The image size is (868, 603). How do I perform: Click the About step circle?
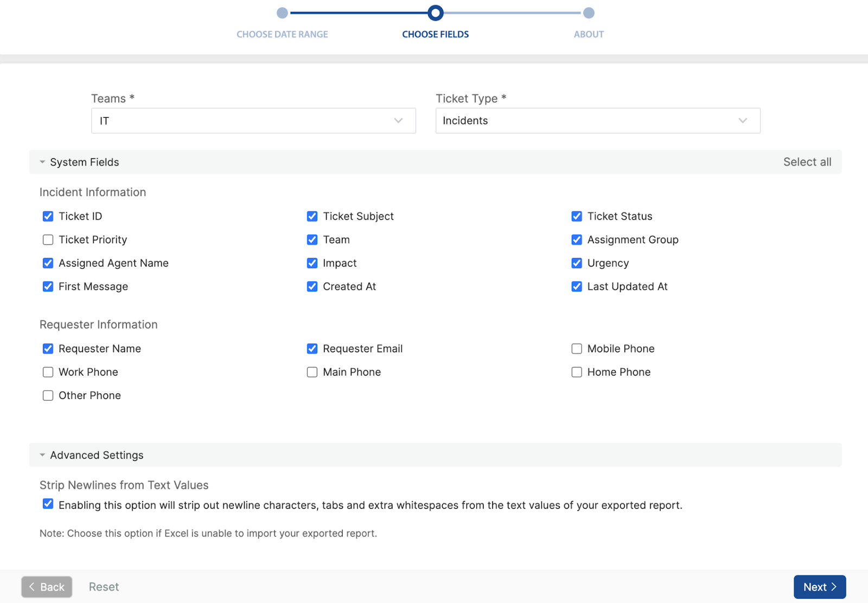(589, 12)
